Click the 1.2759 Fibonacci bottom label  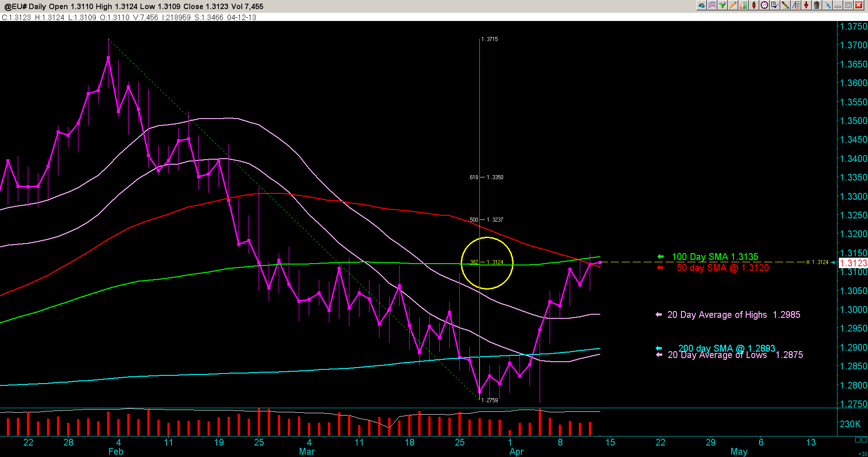pos(489,400)
